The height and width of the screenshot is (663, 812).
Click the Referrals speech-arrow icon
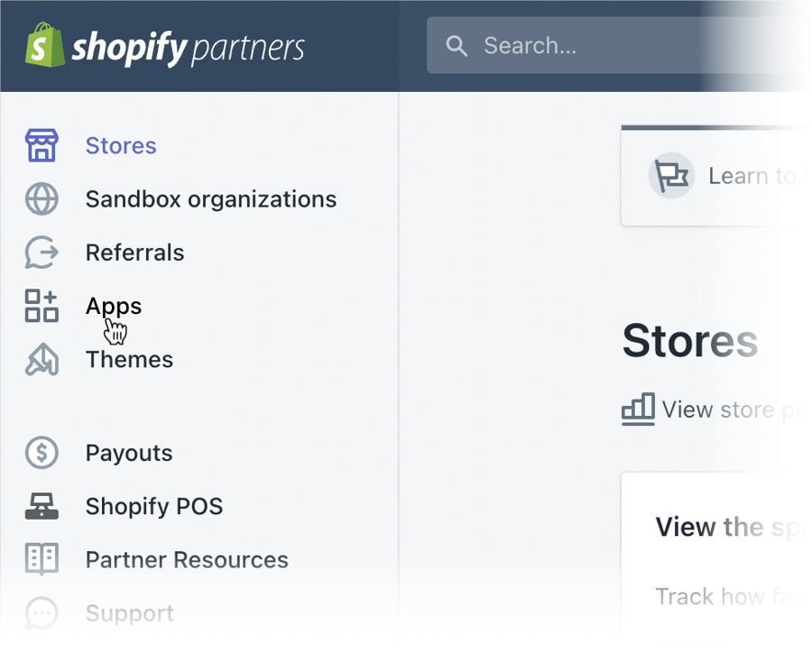[x=42, y=253]
